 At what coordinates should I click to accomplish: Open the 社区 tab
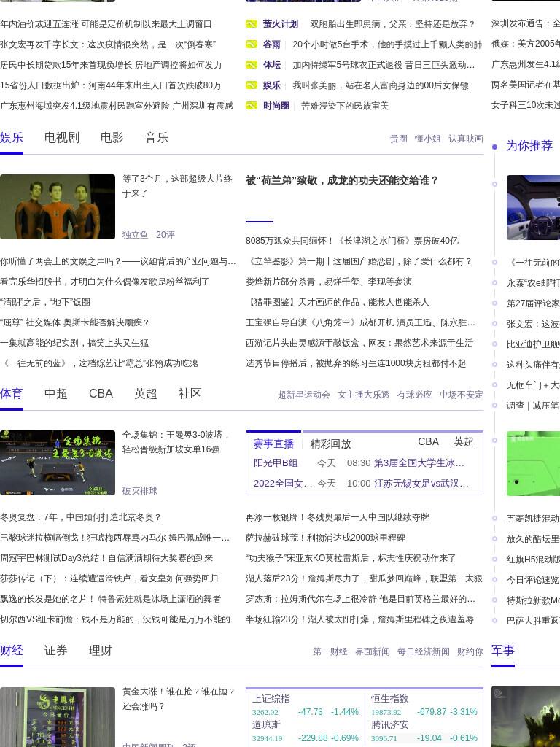(x=190, y=393)
